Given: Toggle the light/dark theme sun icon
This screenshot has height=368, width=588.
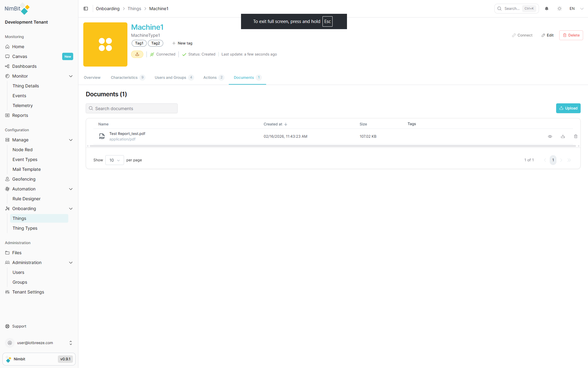Looking at the screenshot, I should click(560, 8).
